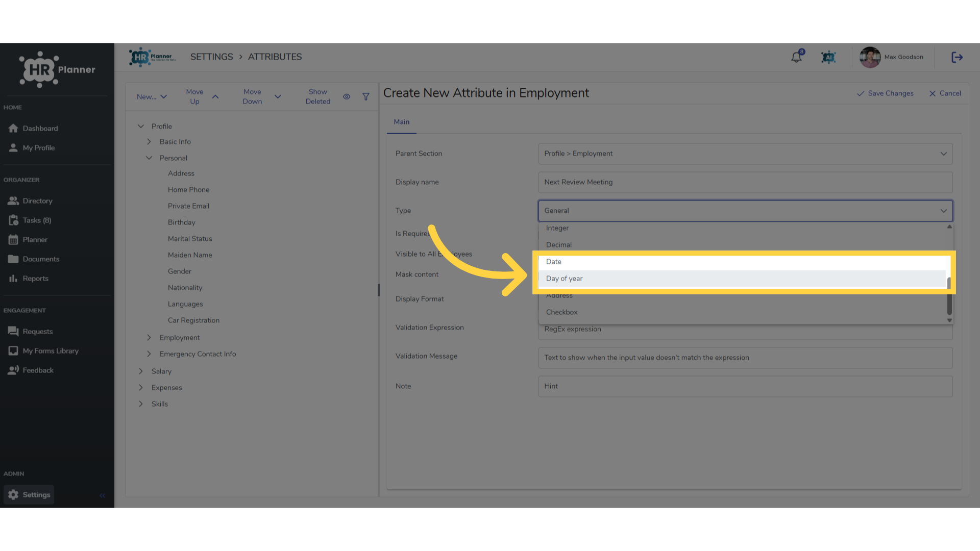Image resolution: width=980 pixels, height=551 pixels.
Task: Collapse the Profile tree node
Action: [x=141, y=126]
